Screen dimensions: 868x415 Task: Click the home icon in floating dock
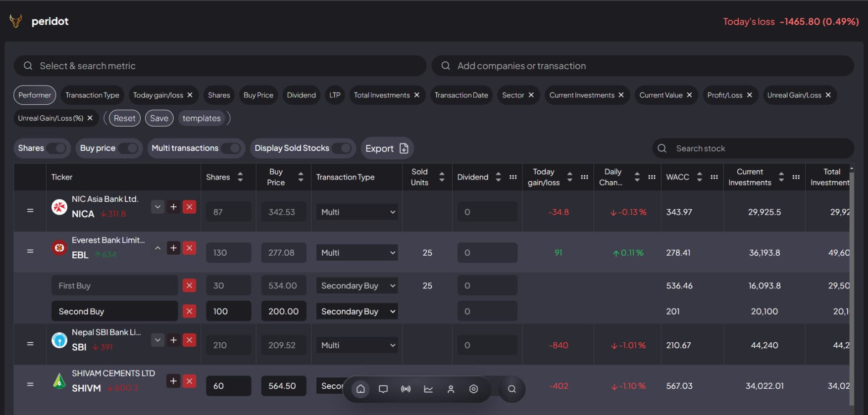360,389
